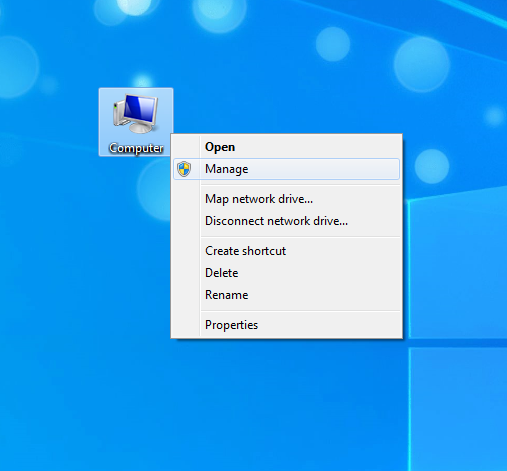Select Manage in the context menu
507x471 pixels.
click(x=286, y=169)
